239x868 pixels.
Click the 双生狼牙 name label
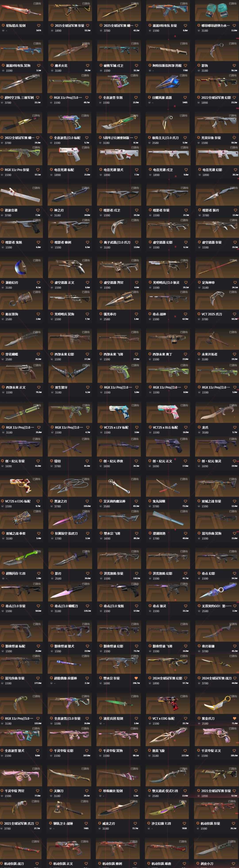(62, 387)
